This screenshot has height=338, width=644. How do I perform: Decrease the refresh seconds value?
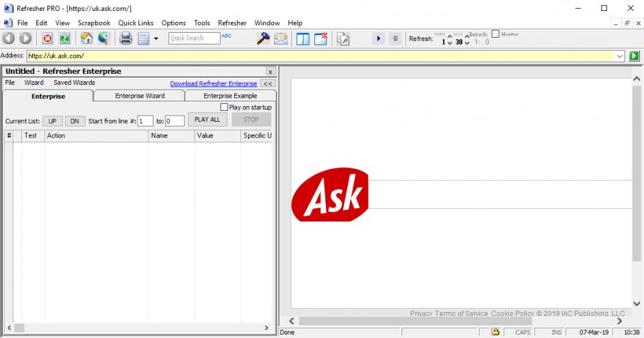(467, 42)
